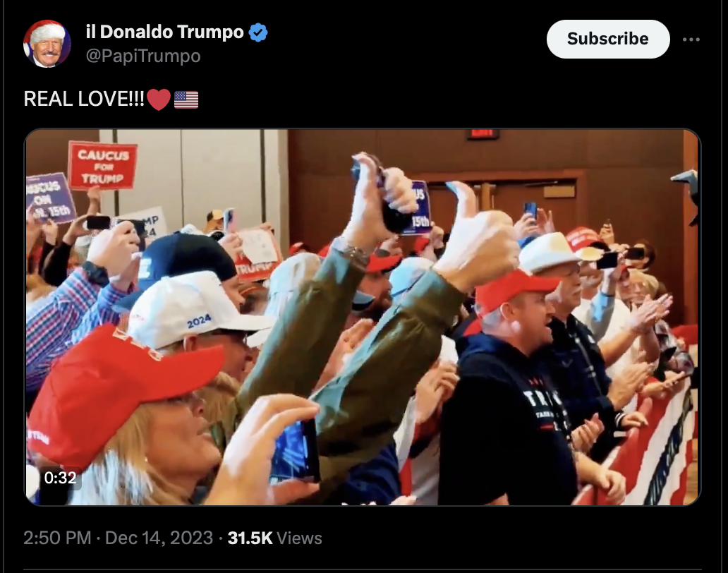Viewport: 728px width, 573px height.
Task: Click the red heart emoji in tweet
Action: (x=159, y=99)
